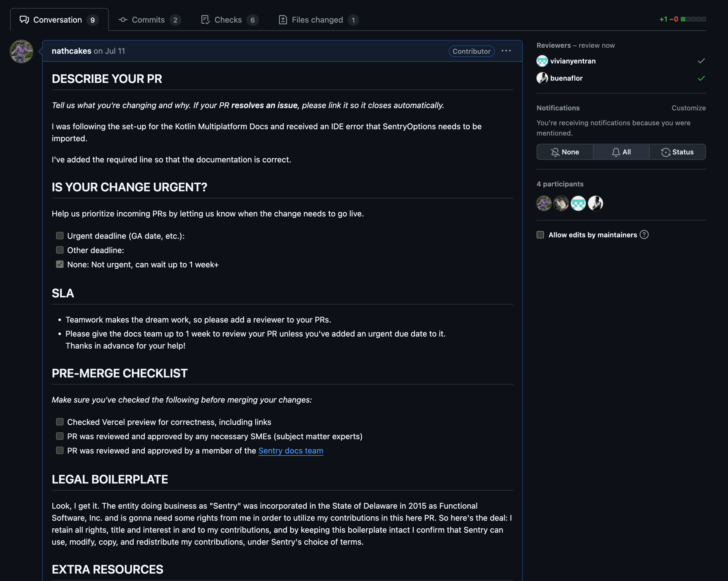Uncheck None: Not urgent checkbox

[x=60, y=264]
